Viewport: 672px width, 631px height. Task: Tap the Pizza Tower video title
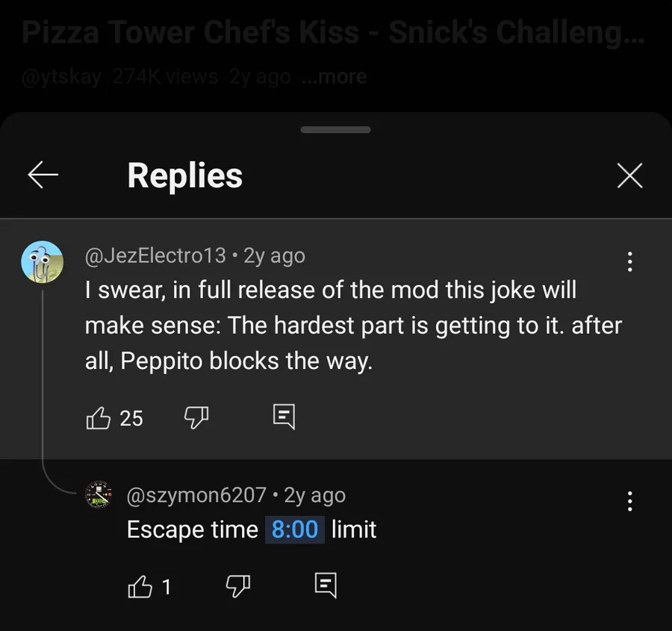pyautogui.click(x=332, y=33)
